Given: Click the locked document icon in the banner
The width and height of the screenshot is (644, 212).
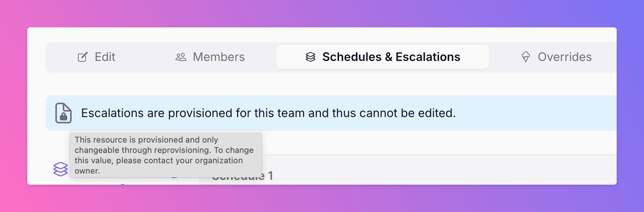Looking at the screenshot, I should point(63,113).
